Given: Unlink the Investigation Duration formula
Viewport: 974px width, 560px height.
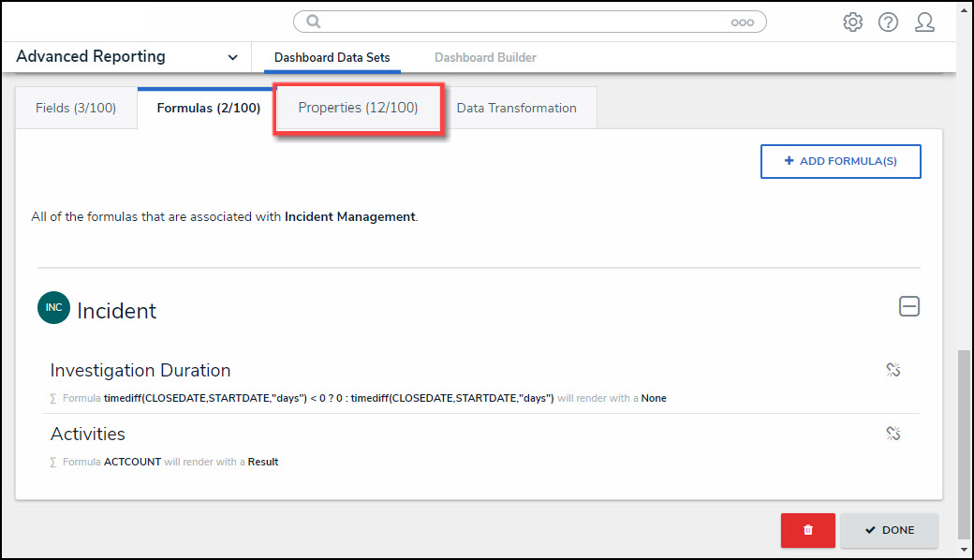Looking at the screenshot, I should tap(893, 370).
